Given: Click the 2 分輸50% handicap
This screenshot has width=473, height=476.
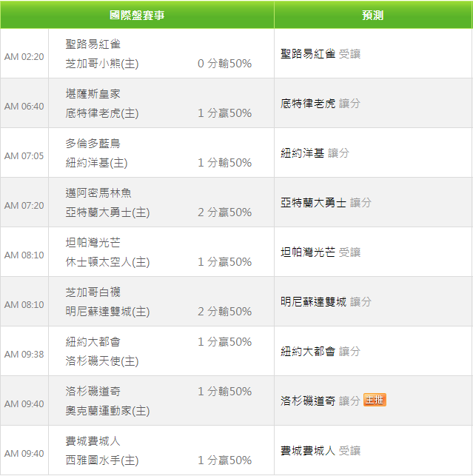Looking at the screenshot, I should (224, 312).
